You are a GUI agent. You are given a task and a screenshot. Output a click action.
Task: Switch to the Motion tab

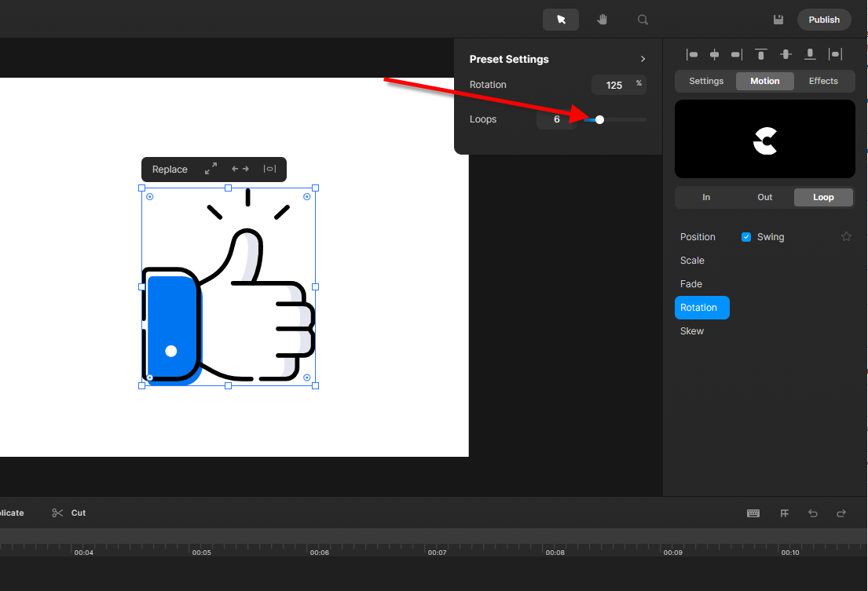tap(764, 82)
